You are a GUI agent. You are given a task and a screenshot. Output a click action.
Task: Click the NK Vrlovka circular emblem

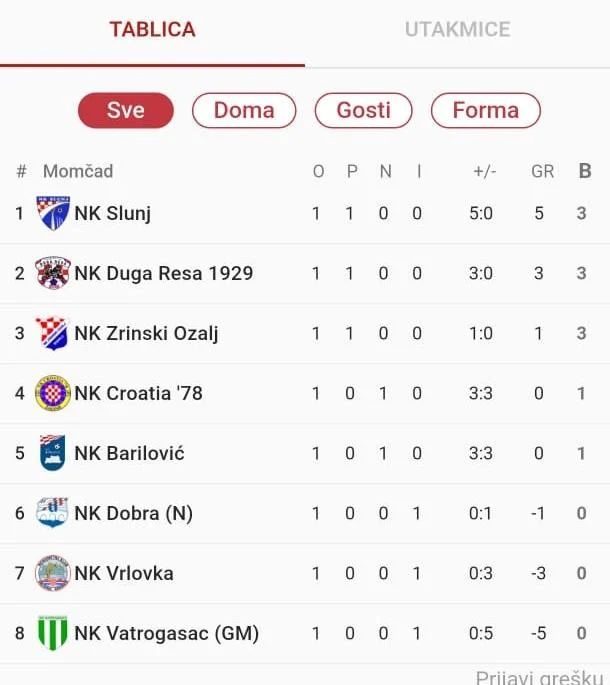tap(52, 573)
